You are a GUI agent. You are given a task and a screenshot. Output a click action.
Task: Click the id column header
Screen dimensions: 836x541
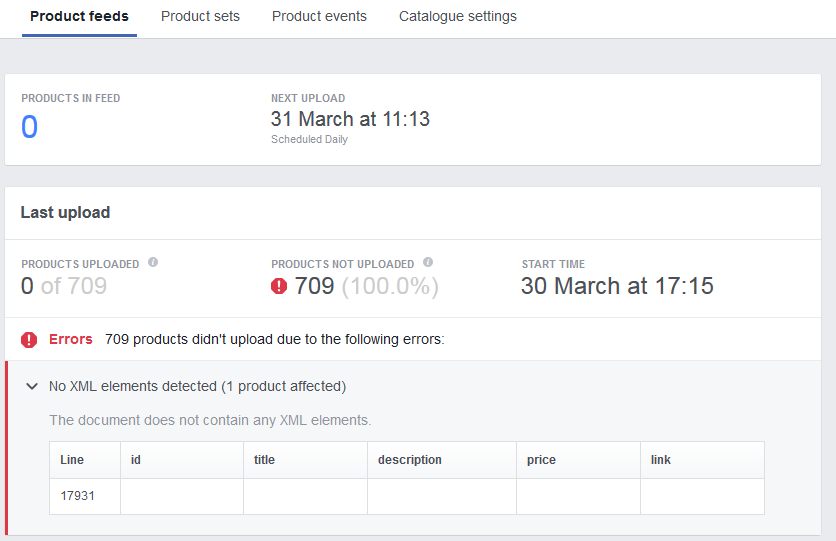point(136,460)
